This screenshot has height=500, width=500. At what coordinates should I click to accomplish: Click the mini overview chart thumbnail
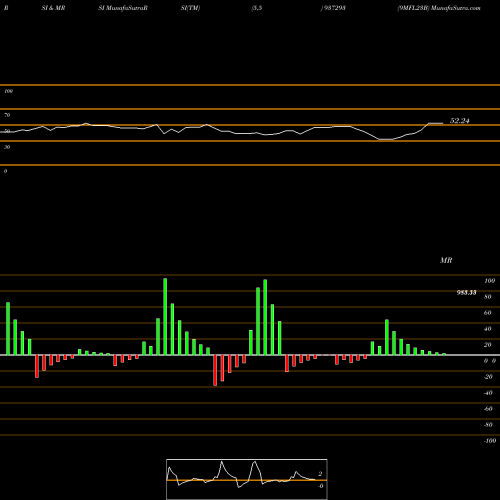(x=247, y=479)
